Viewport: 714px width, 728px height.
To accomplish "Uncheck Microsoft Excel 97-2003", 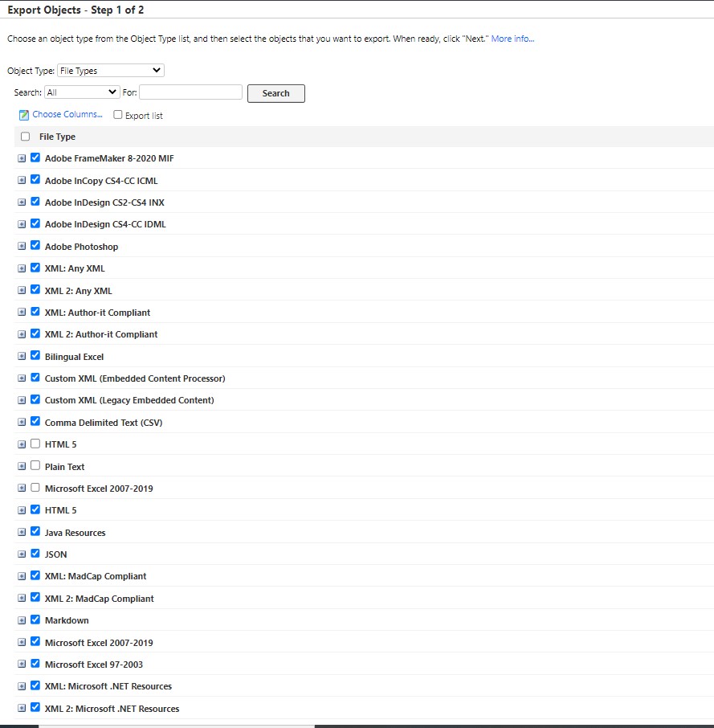I will (35, 663).
